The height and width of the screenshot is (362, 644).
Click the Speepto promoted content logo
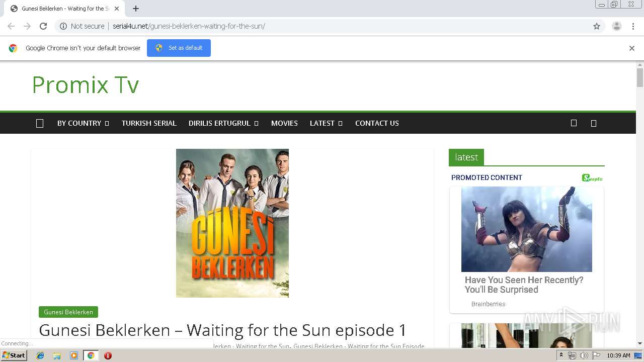(592, 177)
